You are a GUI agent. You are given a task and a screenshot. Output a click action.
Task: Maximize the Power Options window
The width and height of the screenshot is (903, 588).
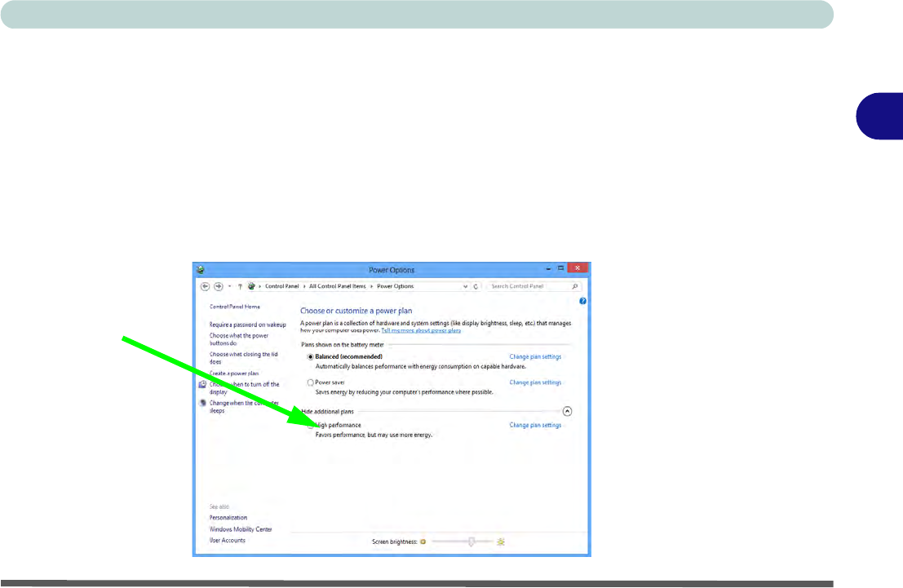pos(560,268)
